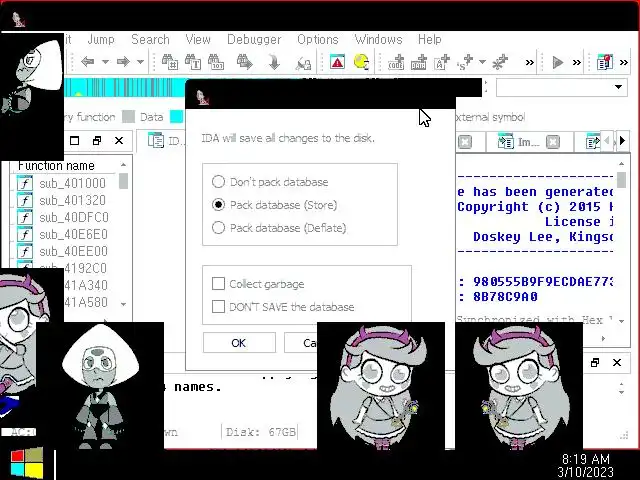Float the Functions window panel
This screenshot has height=480, width=640.
(97, 141)
